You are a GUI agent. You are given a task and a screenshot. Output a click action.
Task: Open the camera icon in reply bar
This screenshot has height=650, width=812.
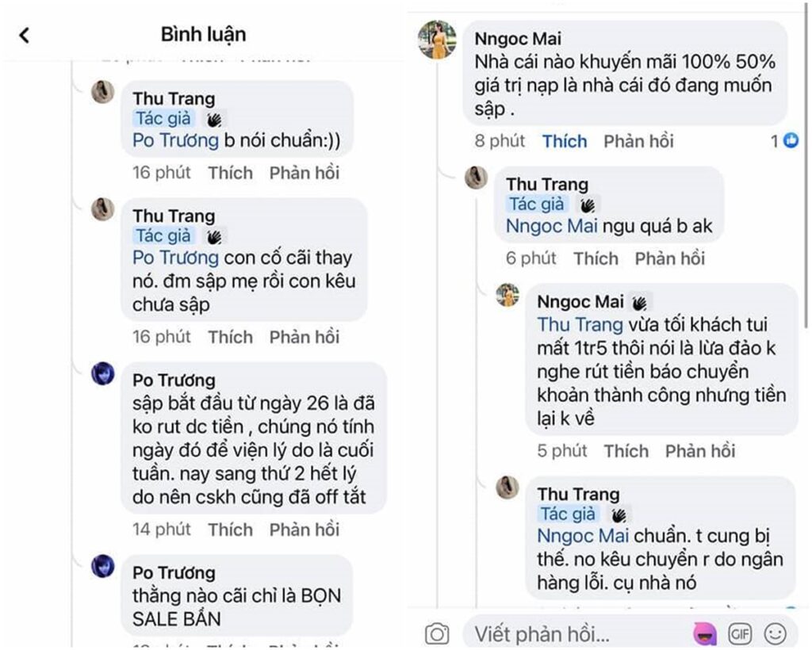[x=437, y=633]
